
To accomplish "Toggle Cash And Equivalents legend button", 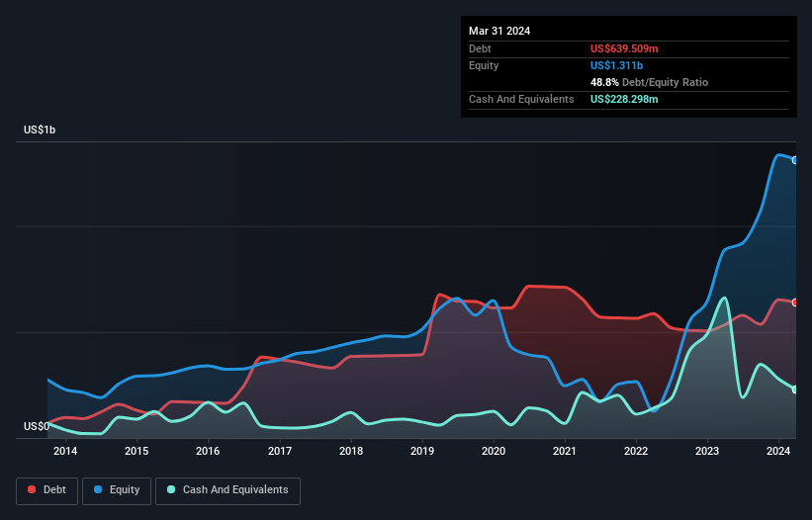I will (x=227, y=490).
